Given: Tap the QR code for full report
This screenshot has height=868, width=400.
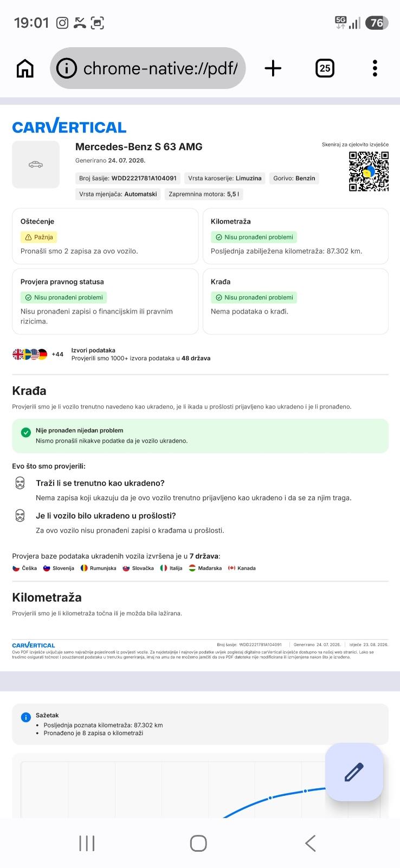Looking at the screenshot, I should point(369,171).
